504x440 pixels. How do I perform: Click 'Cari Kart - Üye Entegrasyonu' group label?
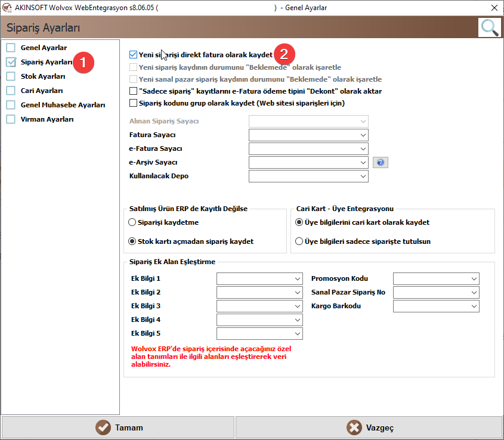click(345, 209)
